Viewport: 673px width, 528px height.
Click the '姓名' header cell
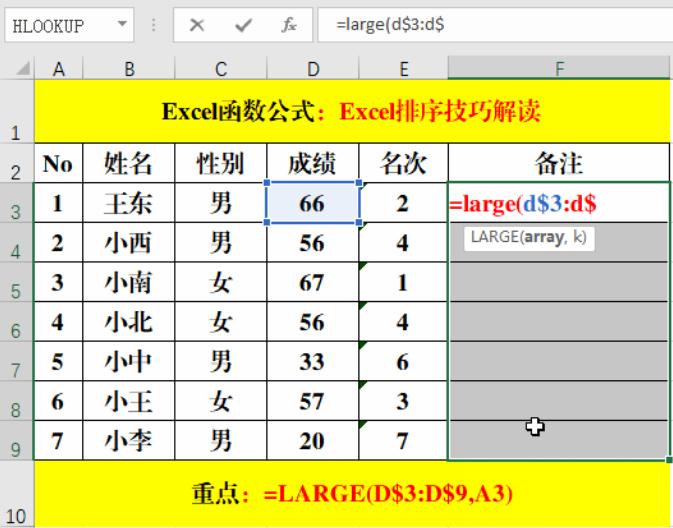tap(129, 163)
